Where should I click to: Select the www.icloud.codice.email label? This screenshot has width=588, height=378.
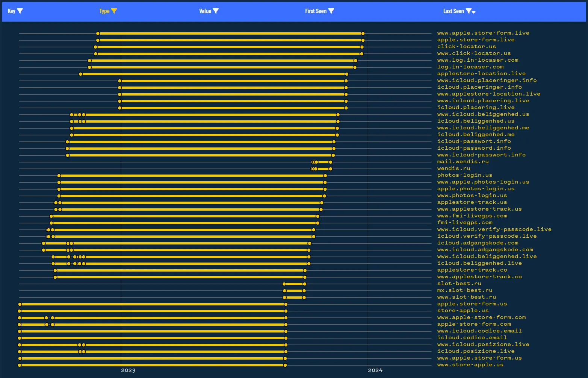[479, 331]
